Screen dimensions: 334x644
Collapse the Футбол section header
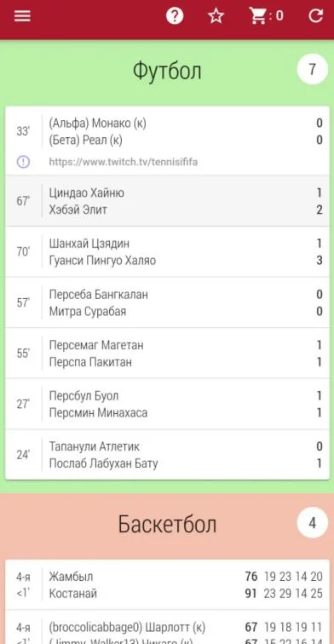167,70
